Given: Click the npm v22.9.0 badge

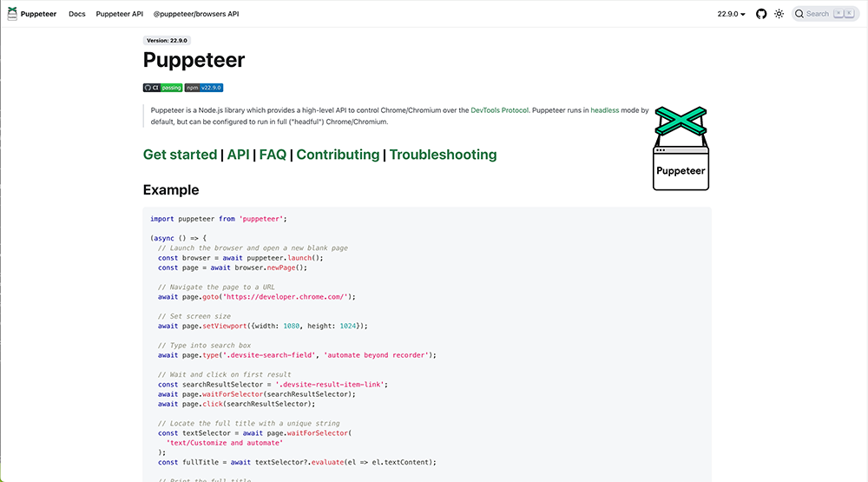Looking at the screenshot, I should [x=204, y=88].
